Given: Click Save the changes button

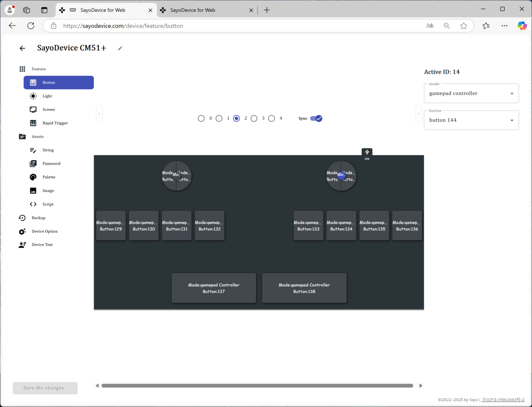Looking at the screenshot, I should tap(45, 388).
